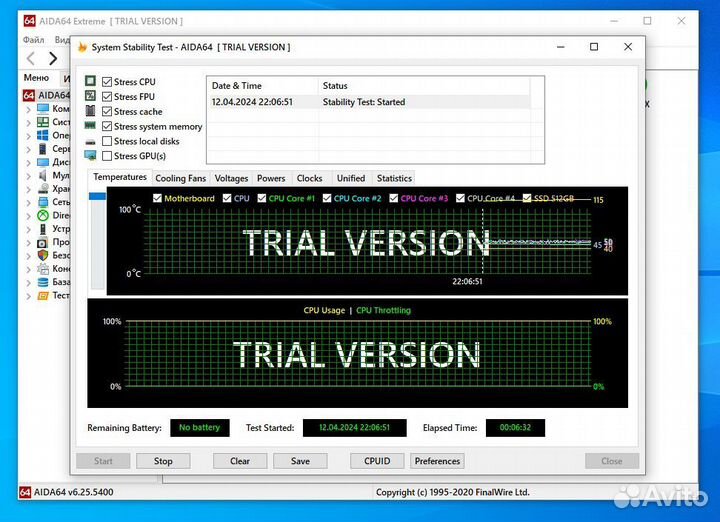Click the AIDA64 logo in main title bar
The width and height of the screenshot is (720, 522).
pos(30,21)
